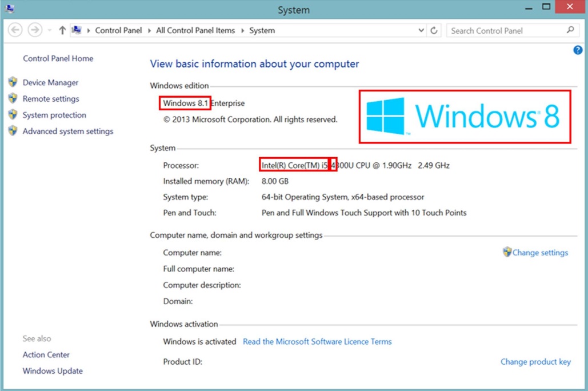Click shield icon beside Device Manager

click(13, 82)
